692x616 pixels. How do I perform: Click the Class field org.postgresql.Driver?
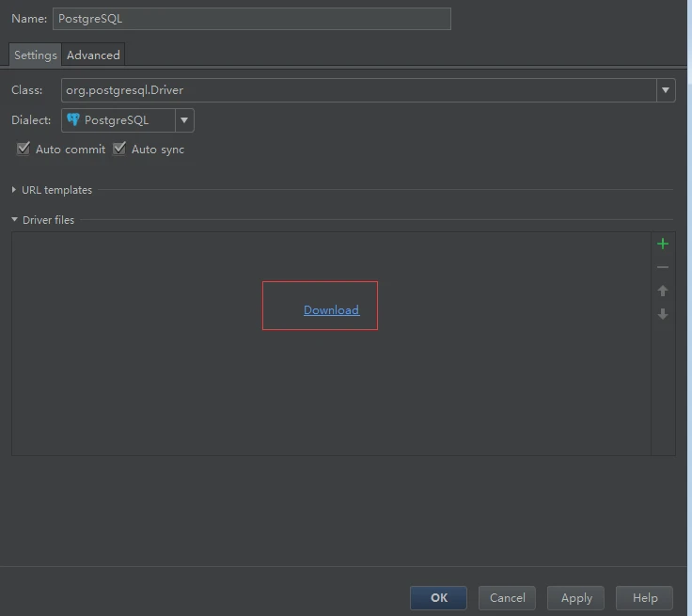tap(359, 90)
